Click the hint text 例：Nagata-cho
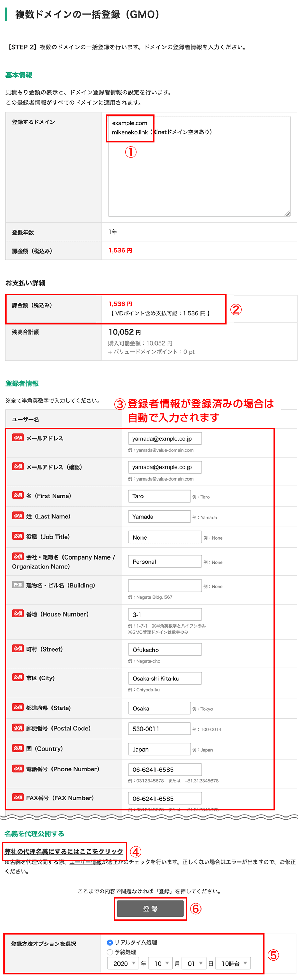The height and width of the screenshot is (980, 298). point(144,661)
